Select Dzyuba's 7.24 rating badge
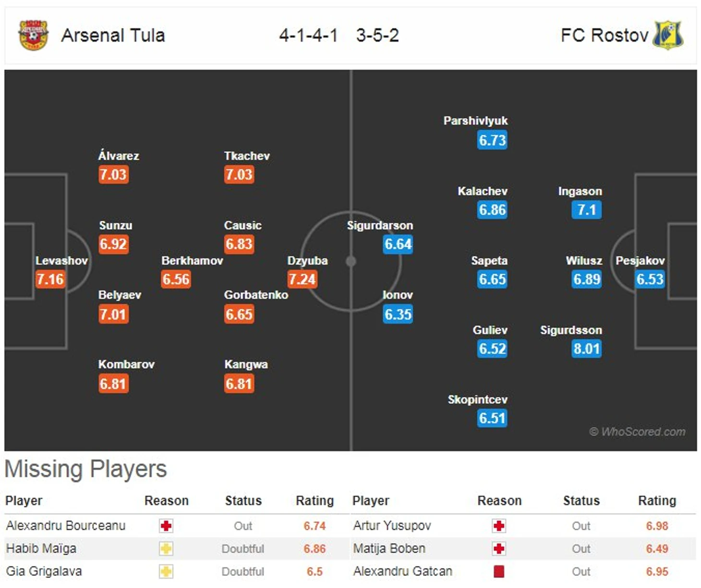The height and width of the screenshot is (588, 701). (302, 279)
